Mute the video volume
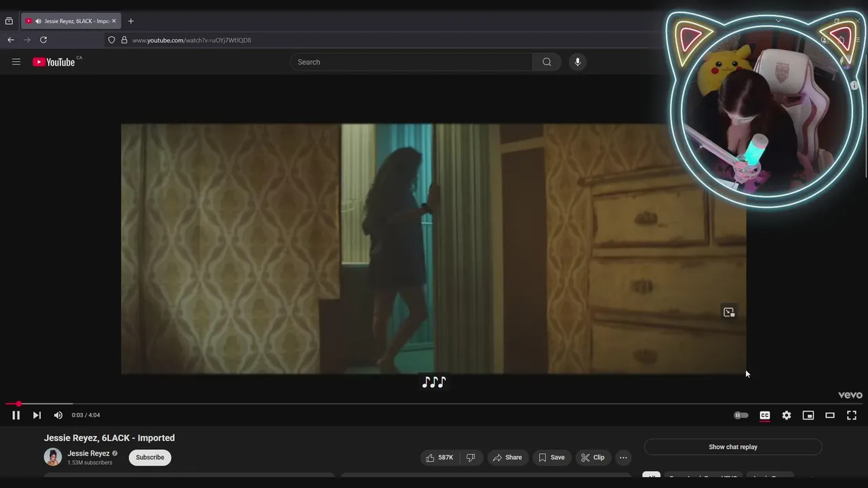Image resolution: width=868 pixels, height=488 pixels. 58,415
